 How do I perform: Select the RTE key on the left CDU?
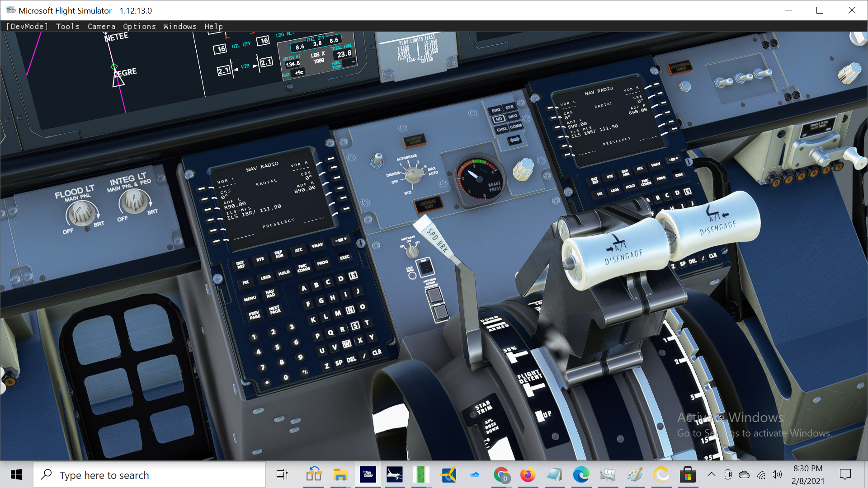(x=260, y=259)
